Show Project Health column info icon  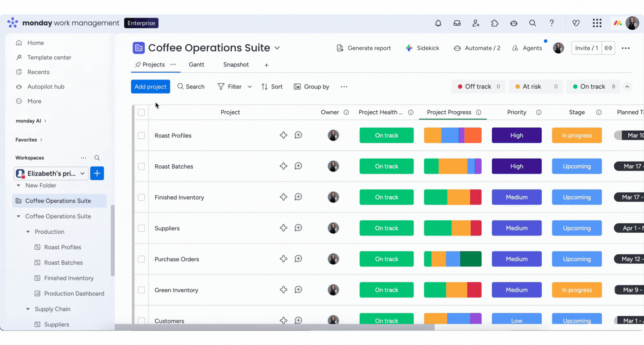(410, 112)
